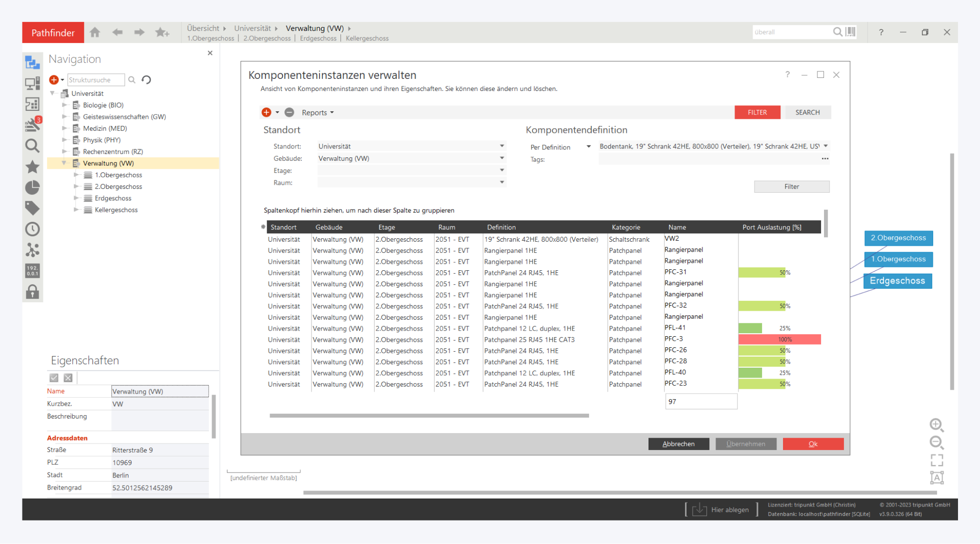Click the red minus remove instance icon
Screen dimensions: 980x544
pyautogui.click(x=289, y=112)
